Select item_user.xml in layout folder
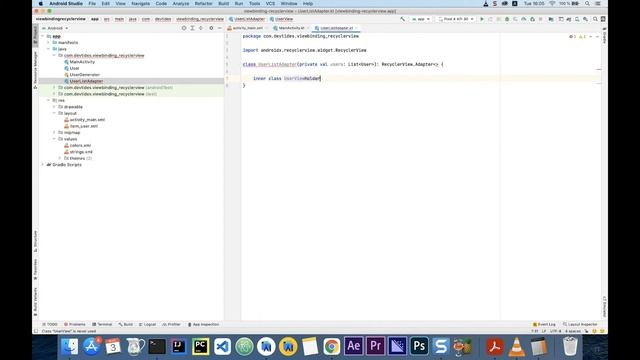This screenshot has height=360, width=640. [x=83, y=126]
